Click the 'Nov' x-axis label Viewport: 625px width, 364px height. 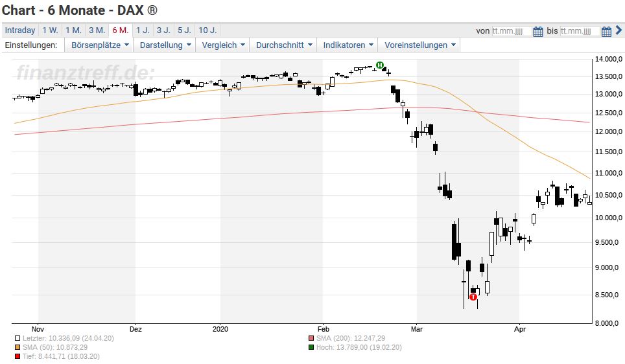click(38, 330)
